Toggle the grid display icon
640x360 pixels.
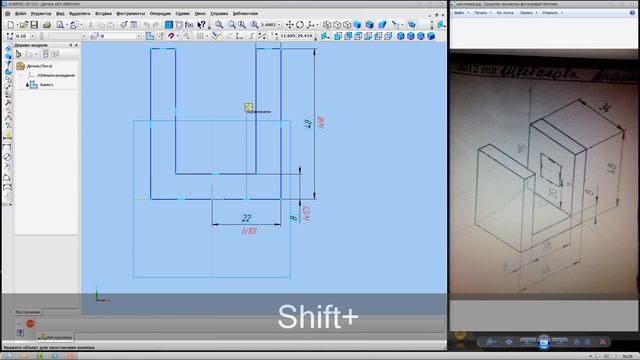point(200,36)
